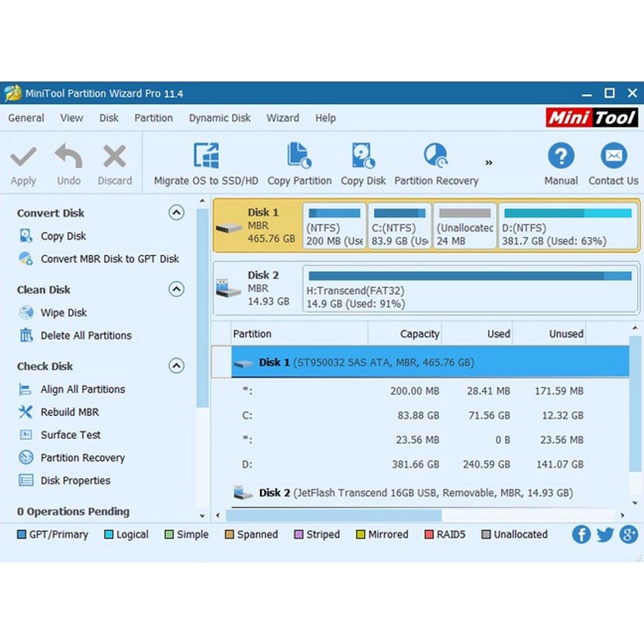Select the H:Transcend(FAT32) partition block

[470, 289]
